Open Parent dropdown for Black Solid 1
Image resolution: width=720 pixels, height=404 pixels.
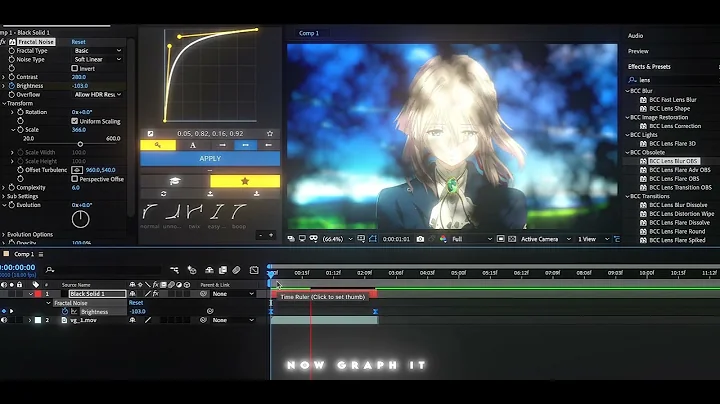point(233,294)
